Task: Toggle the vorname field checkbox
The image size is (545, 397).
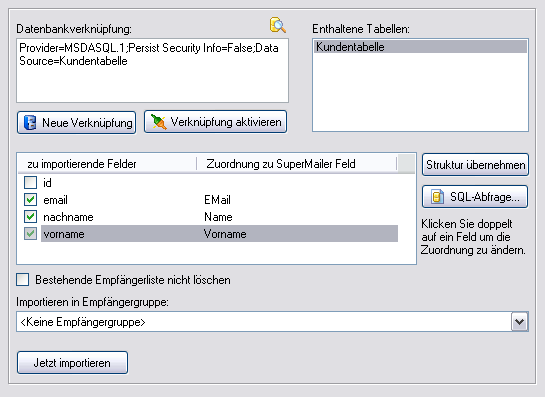Action: [30, 234]
